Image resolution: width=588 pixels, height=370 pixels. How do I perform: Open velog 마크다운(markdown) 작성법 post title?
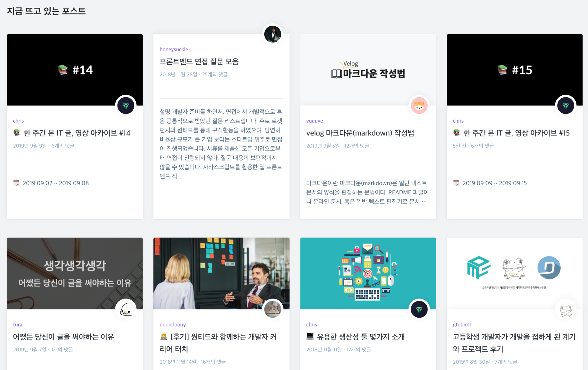click(360, 133)
